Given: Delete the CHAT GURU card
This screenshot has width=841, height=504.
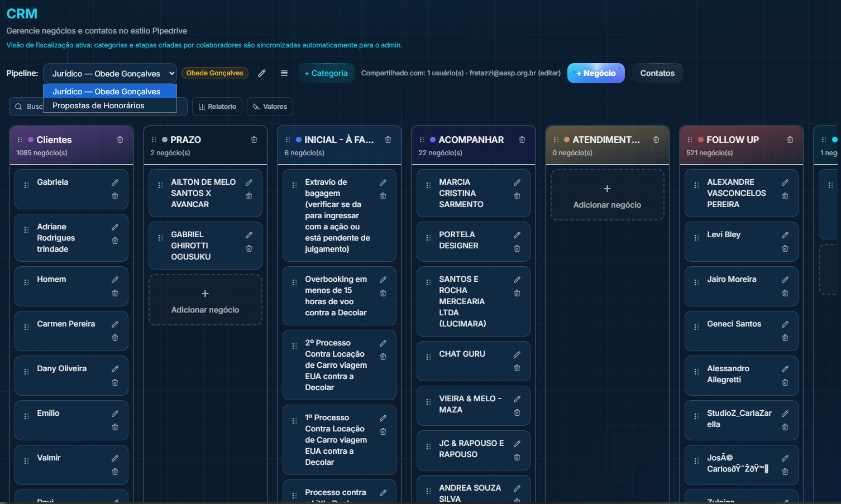Looking at the screenshot, I should [x=517, y=368].
